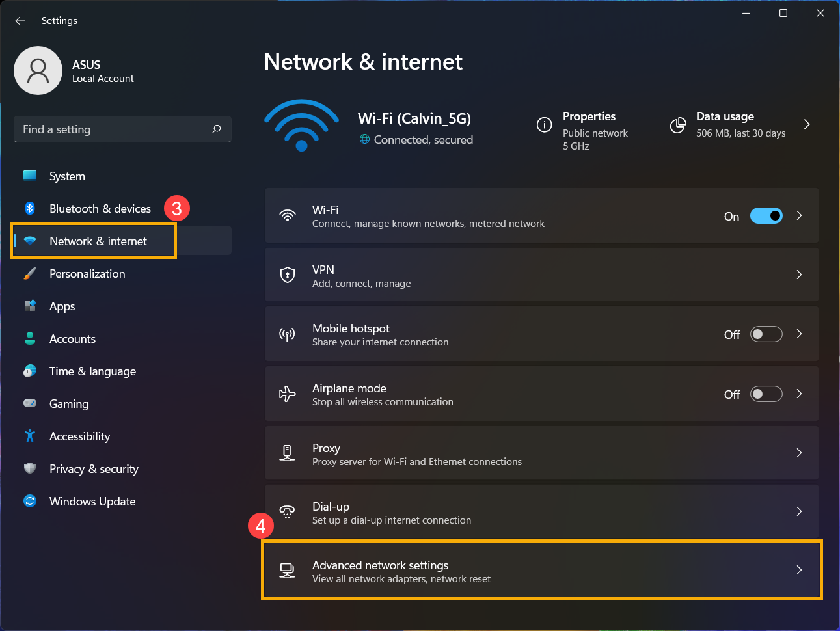Click the Airplane mode plane icon
840x631 pixels.
(x=287, y=394)
